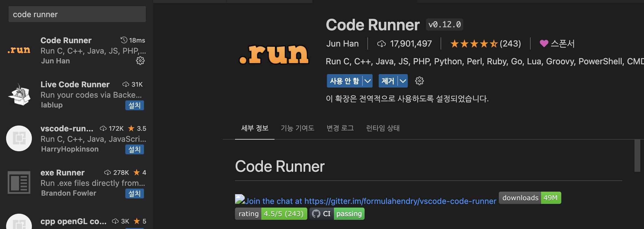Open the Join the chat gitter link
This screenshot has width=644, height=229.
click(370, 201)
